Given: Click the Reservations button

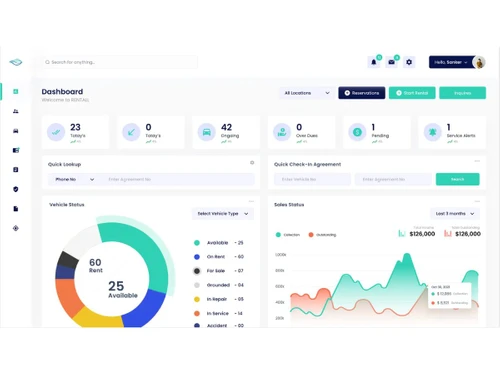Looking at the screenshot, I should [x=362, y=93].
